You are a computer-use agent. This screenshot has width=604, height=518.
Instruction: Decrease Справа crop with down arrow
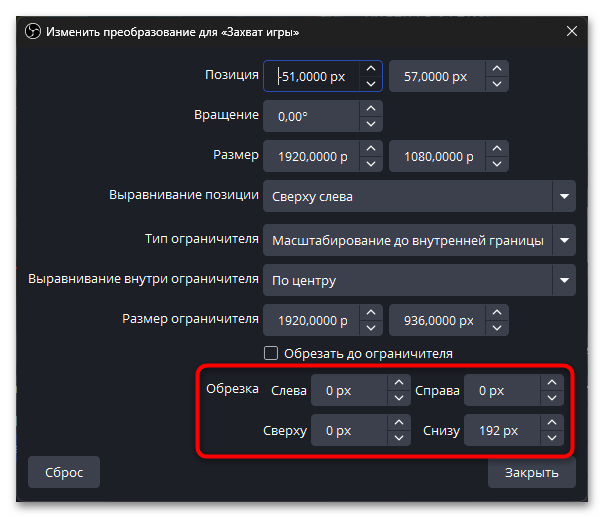[x=552, y=398]
